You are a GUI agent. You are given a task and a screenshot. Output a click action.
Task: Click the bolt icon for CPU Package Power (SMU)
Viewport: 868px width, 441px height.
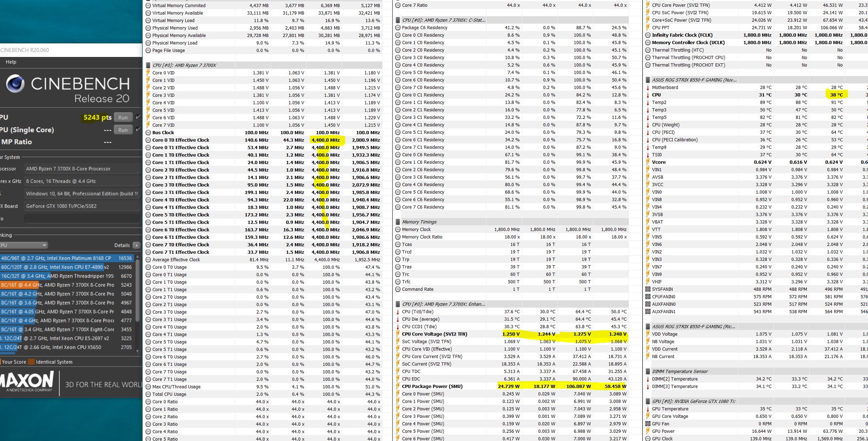coord(398,387)
